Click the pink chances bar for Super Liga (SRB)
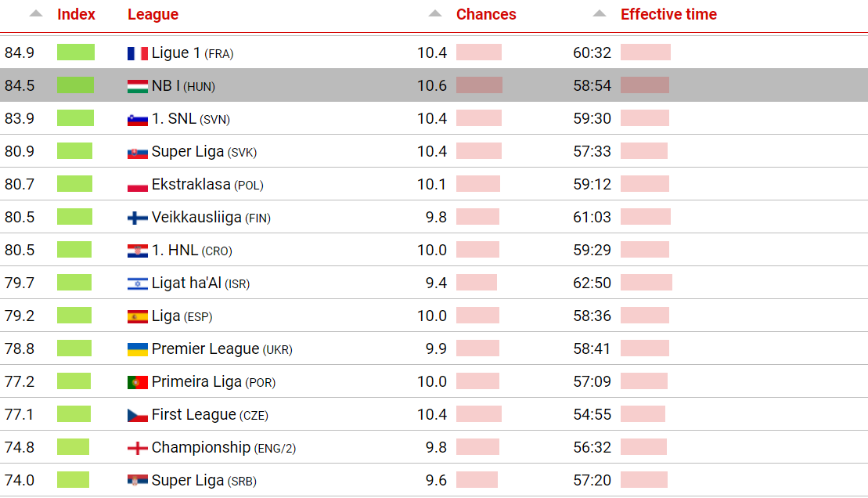This screenshot has width=868, height=498. [477, 480]
